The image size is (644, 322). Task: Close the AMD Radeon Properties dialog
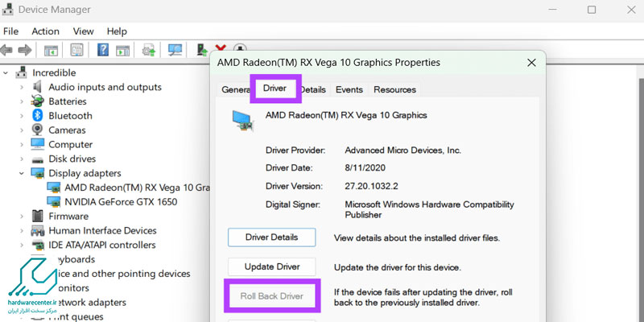click(x=531, y=63)
